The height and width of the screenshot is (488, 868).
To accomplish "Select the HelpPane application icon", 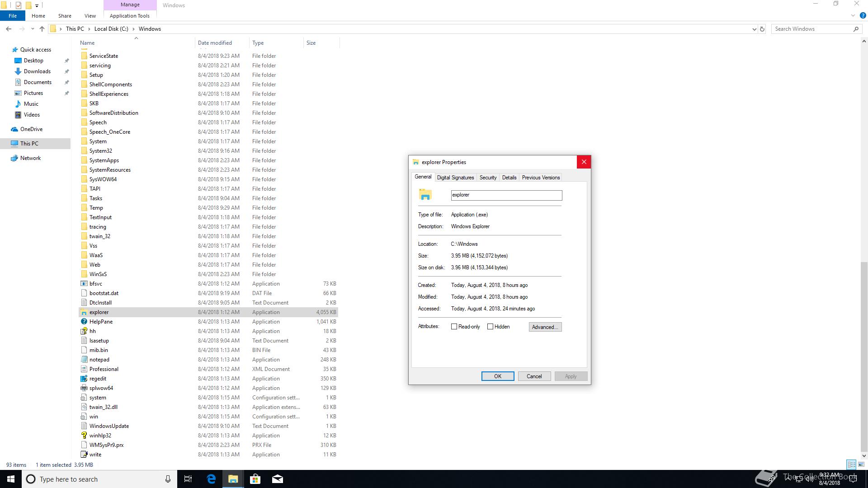I will pos(84,322).
